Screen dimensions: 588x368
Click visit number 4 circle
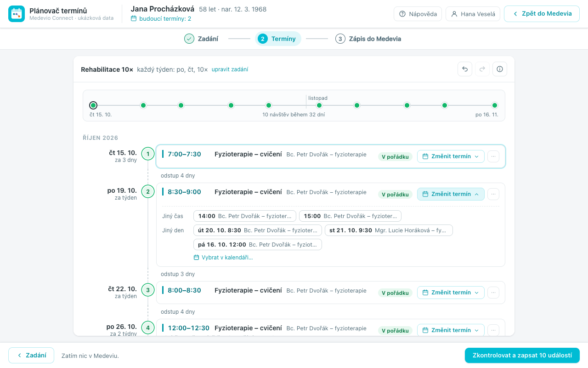click(x=148, y=328)
